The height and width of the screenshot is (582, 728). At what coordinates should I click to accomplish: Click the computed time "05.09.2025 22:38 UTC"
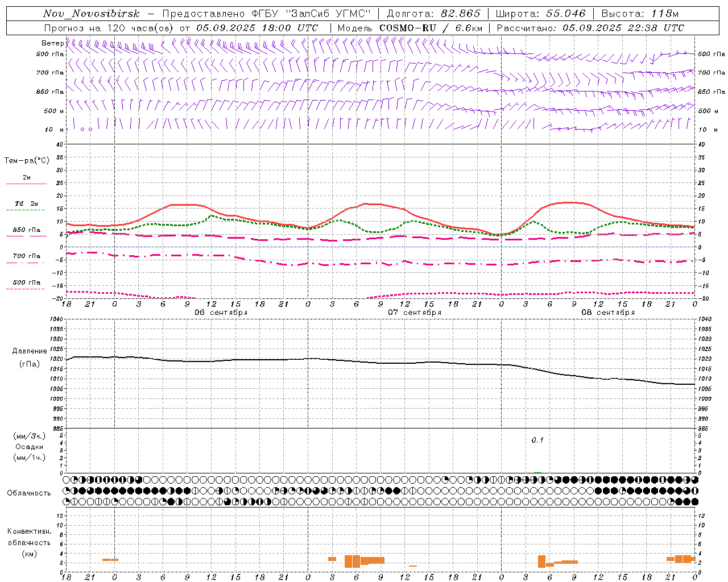point(623,28)
